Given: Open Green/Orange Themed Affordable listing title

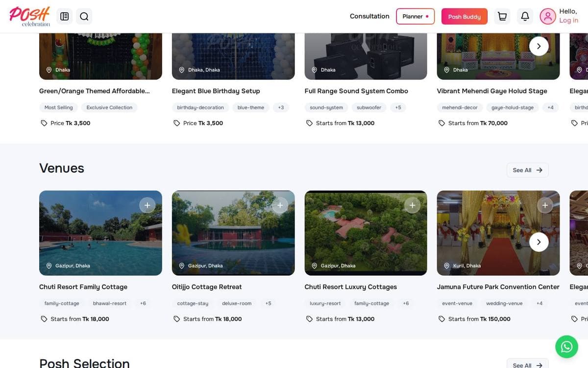Looking at the screenshot, I should tap(95, 91).
